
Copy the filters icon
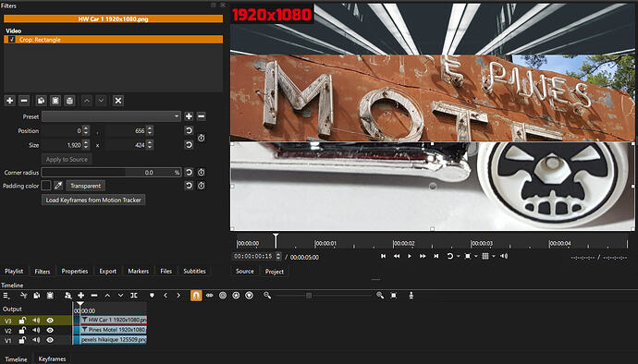[41, 101]
